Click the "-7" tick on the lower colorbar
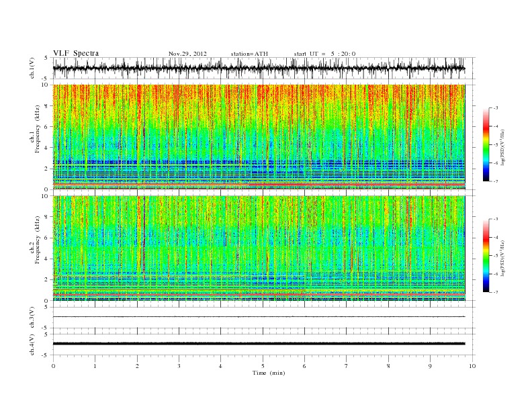This screenshot has width=532, height=411. (x=496, y=292)
